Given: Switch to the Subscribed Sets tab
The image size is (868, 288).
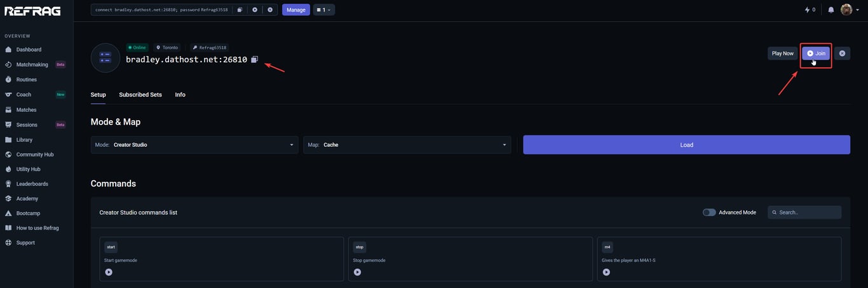Looking at the screenshot, I should [140, 95].
